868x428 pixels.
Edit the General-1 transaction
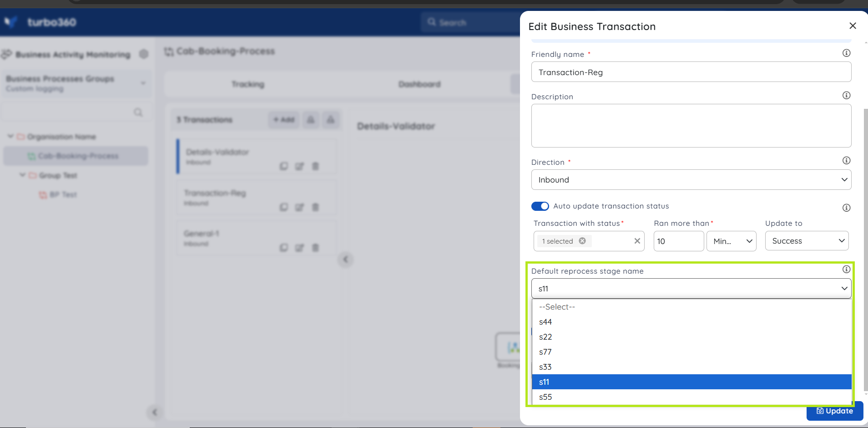pyautogui.click(x=299, y=248)
